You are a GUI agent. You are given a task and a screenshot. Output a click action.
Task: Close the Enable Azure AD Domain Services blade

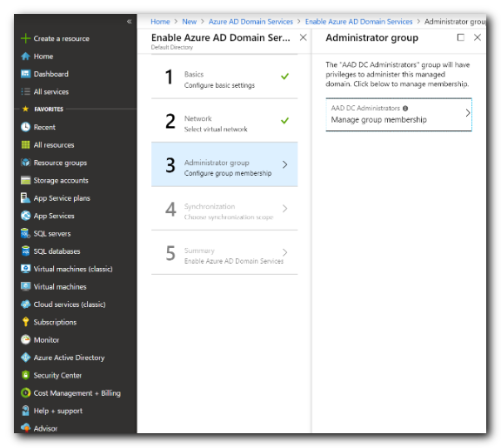pyautogui.click(x=304, y=37)
